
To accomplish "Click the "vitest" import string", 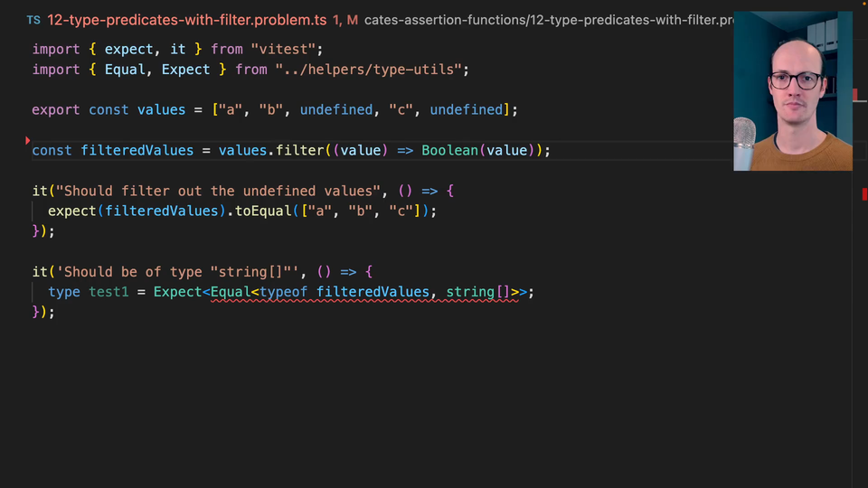I will point(298,49).
